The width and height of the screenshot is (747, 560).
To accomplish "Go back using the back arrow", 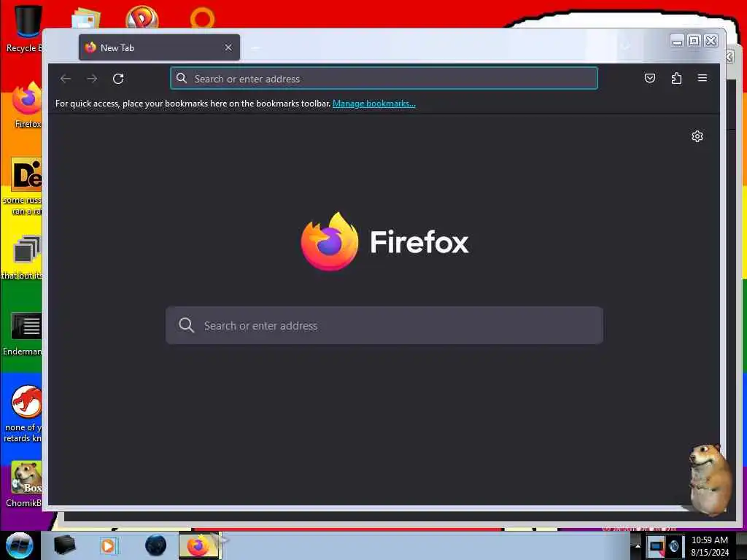I will (x=66, y=79).
